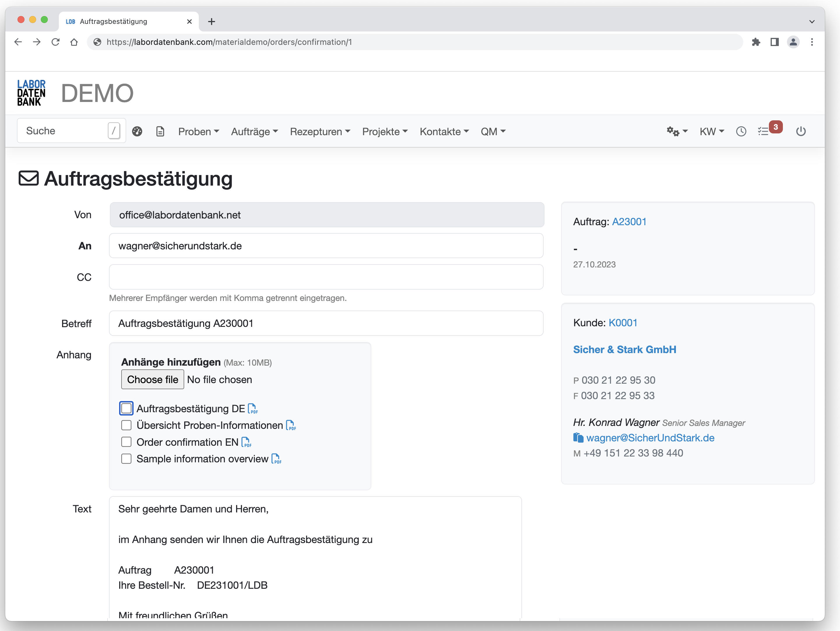Log out using the power icon
Screen dimensions: 840x631
[801, 131]
